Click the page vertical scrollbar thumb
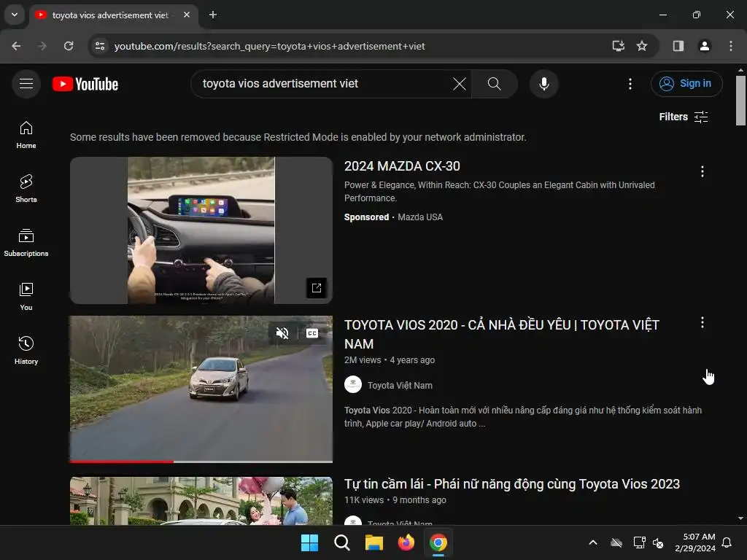The height and width of the screenshot is (560, 747). 740,101
